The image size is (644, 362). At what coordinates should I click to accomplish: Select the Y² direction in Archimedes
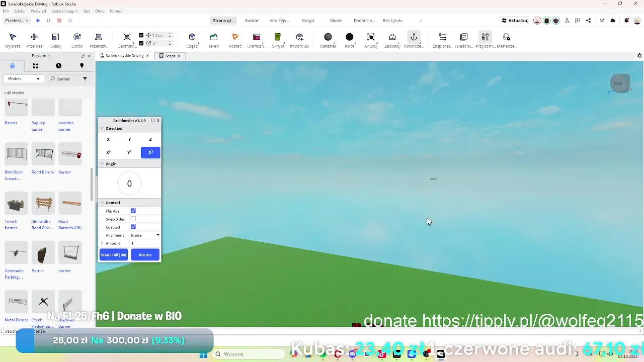pyautogui.click(x=129, y=152)
